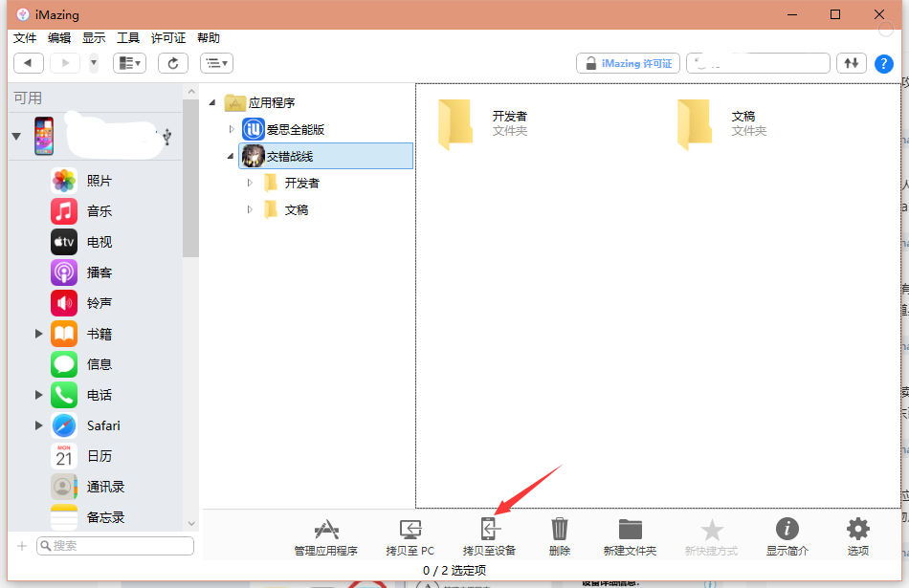Click the blue help question mark icon
The width and height of the screenshot is (909, 588).
(883, 64)
